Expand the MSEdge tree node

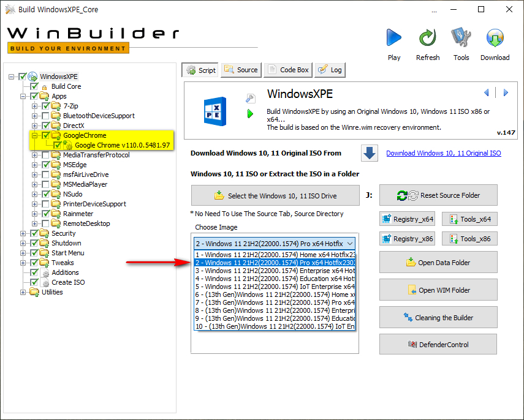click(x=34, y=165)
